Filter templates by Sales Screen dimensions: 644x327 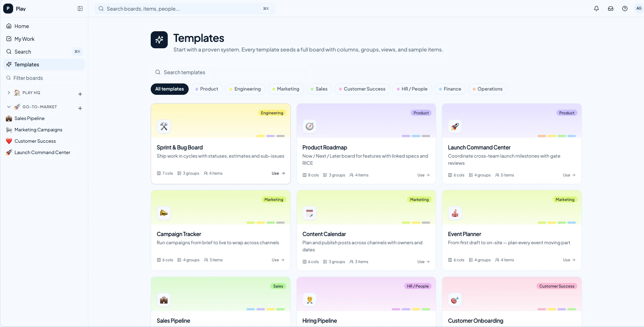click(x=319, y=89)
